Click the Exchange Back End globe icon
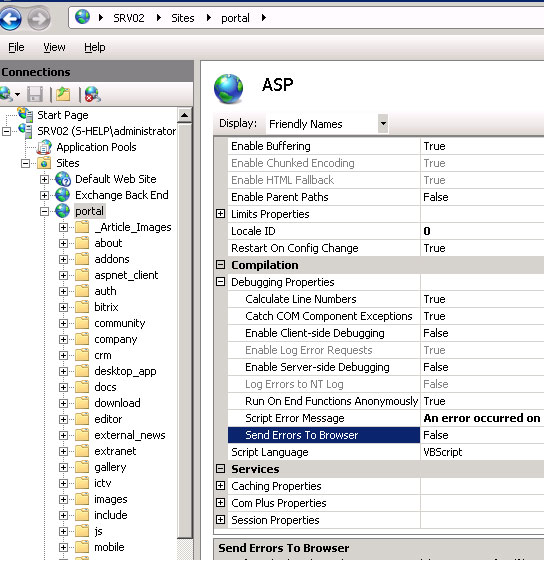Image resolution: width=545 pixels, height=561 pixels. [x=63, y=195]
